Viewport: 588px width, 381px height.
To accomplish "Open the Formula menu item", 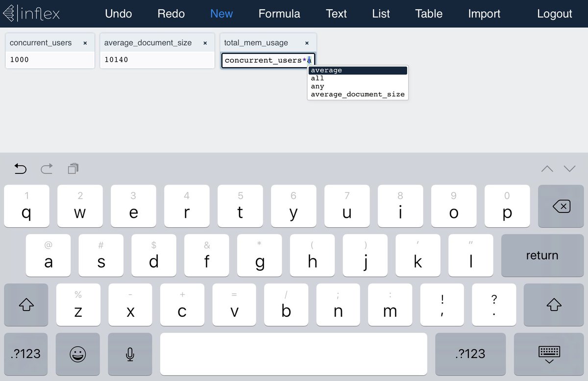I will (279, 14).
